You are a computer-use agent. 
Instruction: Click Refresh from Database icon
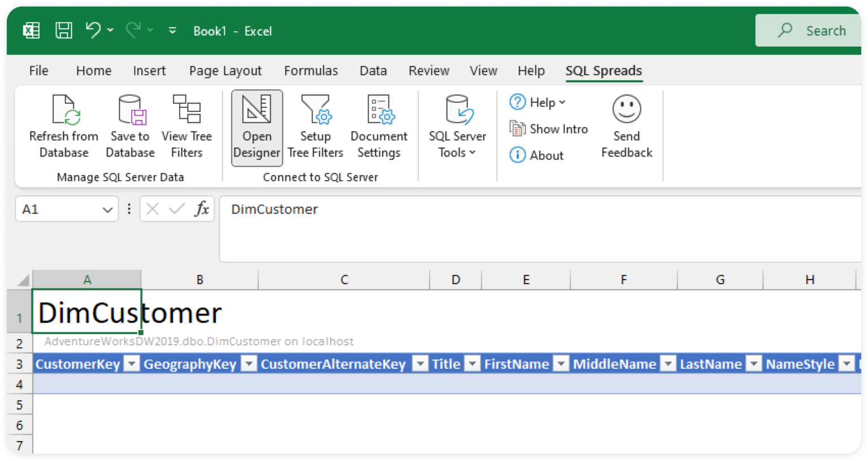(x=64, y=110)
